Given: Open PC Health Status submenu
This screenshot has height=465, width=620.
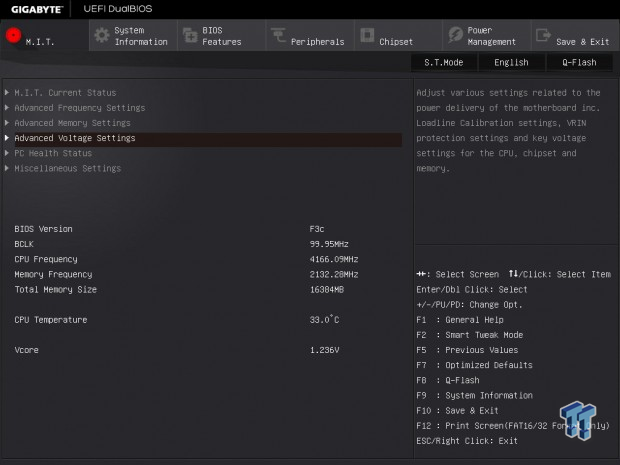Looking at the screenshot, I should [x=53, y=153].
